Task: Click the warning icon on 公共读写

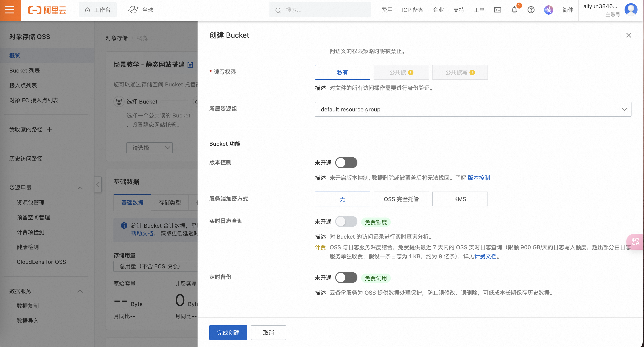Action: 472,73
